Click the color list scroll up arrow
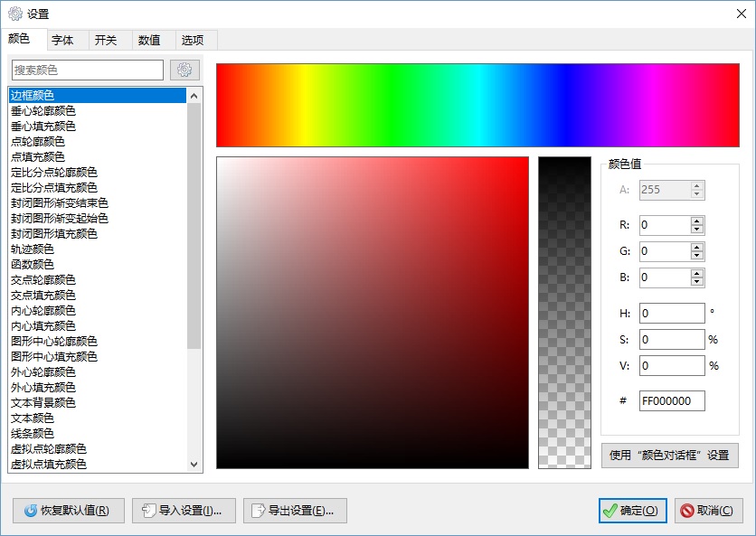756x536 pixels. 194,96
